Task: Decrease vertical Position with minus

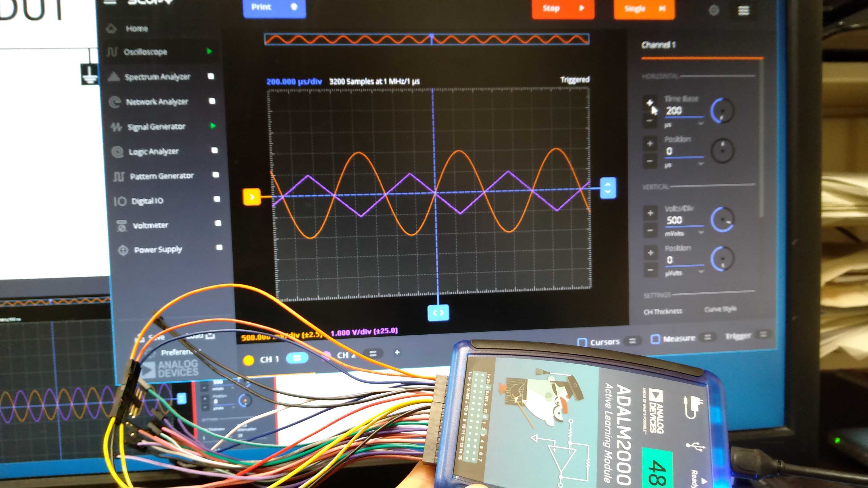Action: (x=651, y=270)
